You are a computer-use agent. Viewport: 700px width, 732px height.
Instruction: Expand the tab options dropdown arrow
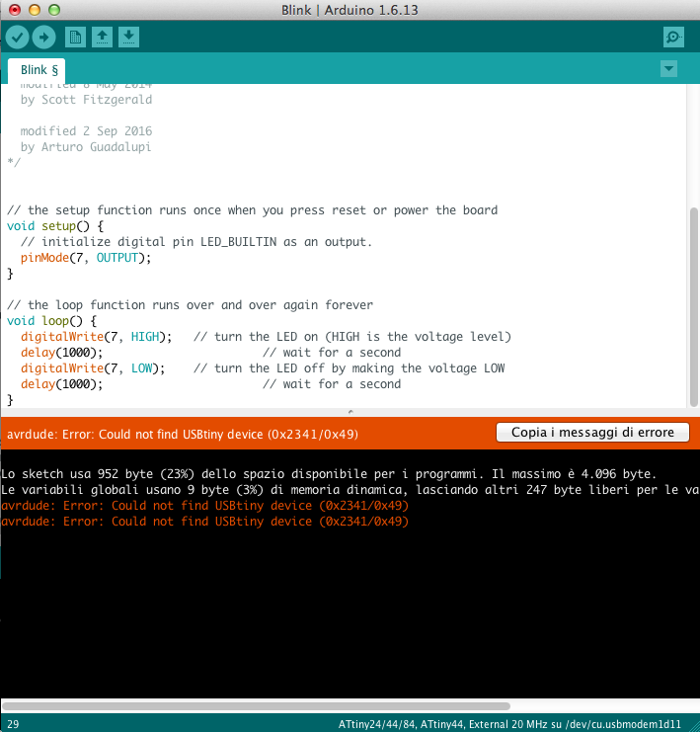pyautogui.click(x=668, y=69)
